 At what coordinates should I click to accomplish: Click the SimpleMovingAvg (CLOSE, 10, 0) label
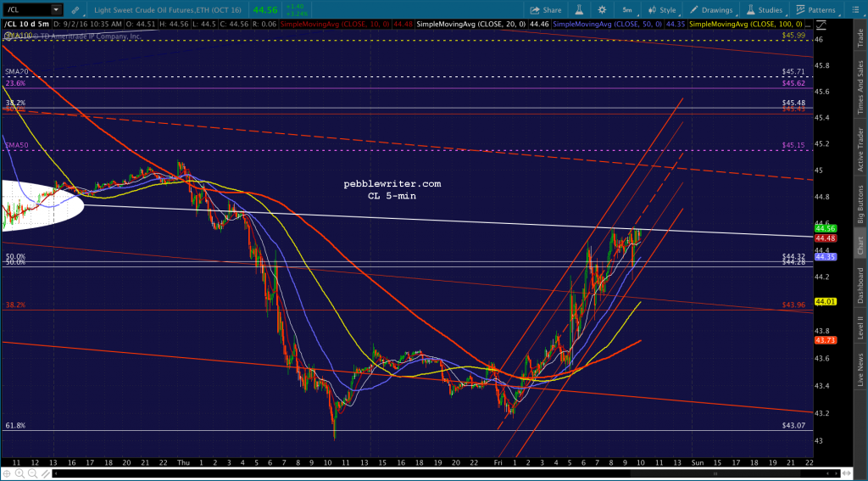[x=337, y=25]
